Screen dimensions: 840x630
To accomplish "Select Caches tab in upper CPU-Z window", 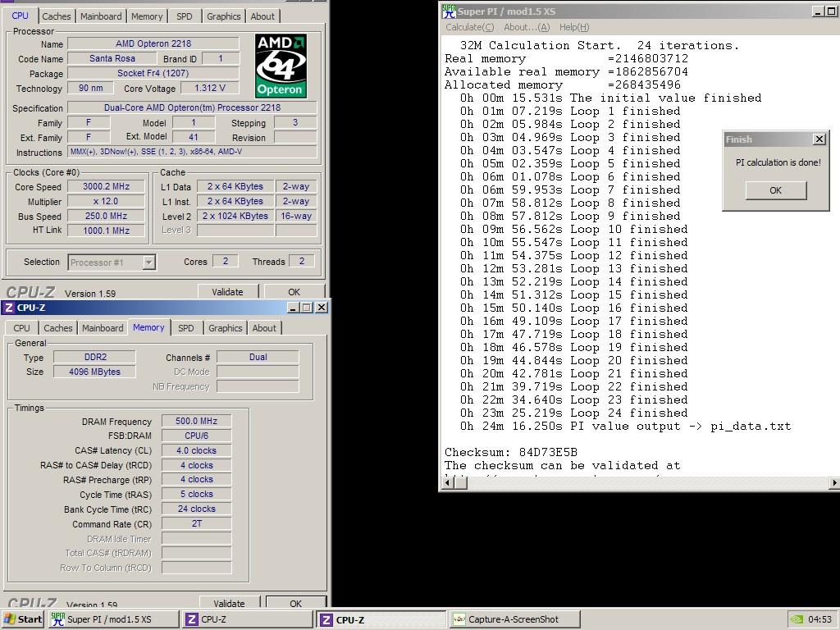I will [57, 16].
